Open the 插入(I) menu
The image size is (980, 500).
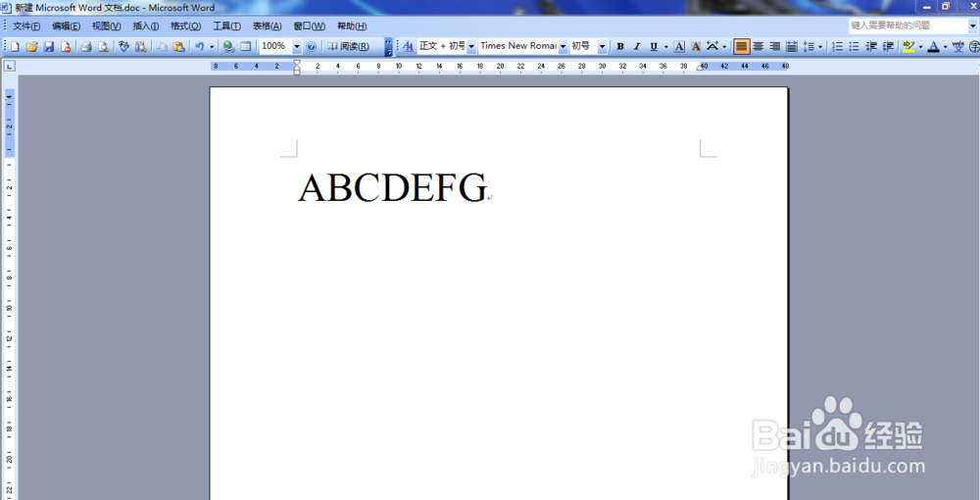coord(146,26)
